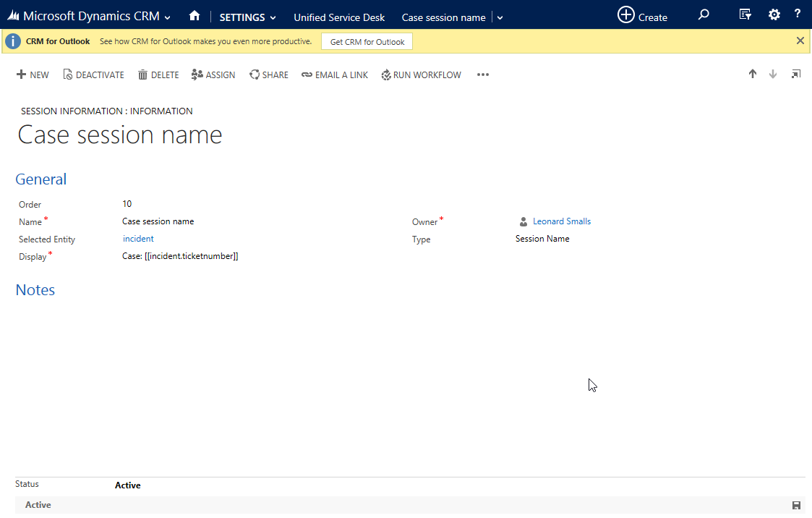812x518 pixels.
Task: Click the SHARE command label
Action: coord(275,75)
